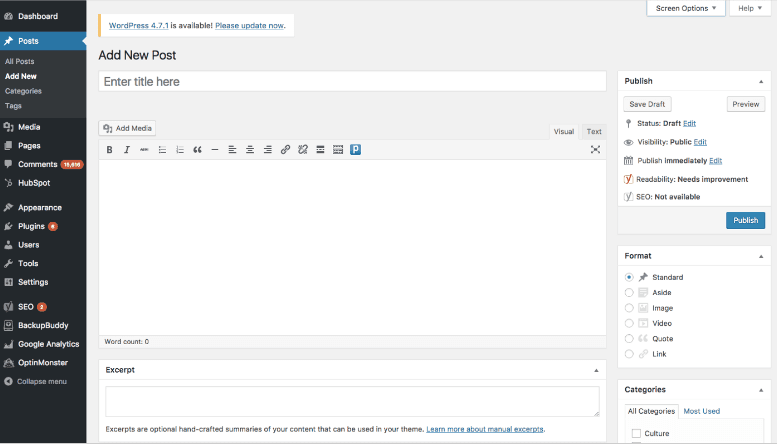The image size is (777, 444).
Task: Switch to the Text editor tab
Action: [594, 131]
